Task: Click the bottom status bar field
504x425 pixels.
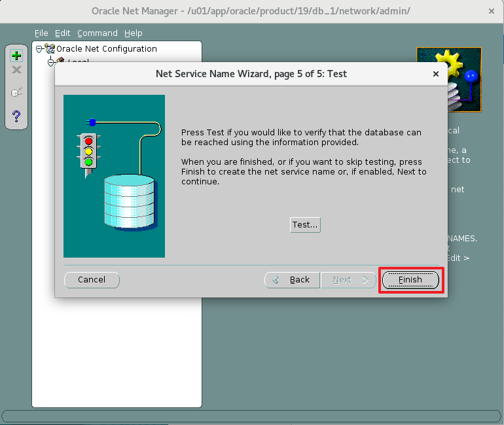Action: pos(251,416)
